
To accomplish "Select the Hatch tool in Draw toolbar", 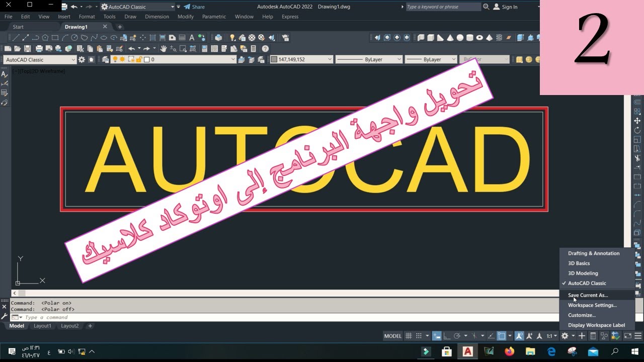I will (x=152, y=38).
